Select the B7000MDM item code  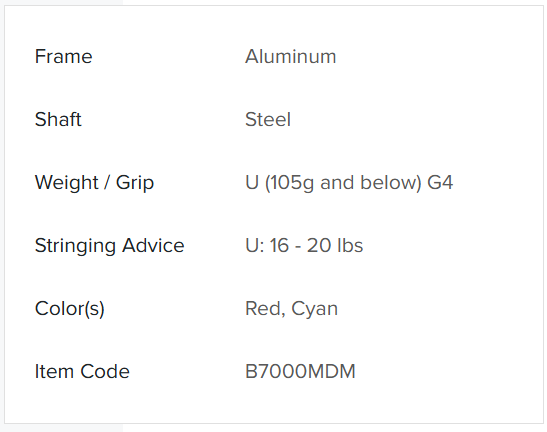pos(300,371)
